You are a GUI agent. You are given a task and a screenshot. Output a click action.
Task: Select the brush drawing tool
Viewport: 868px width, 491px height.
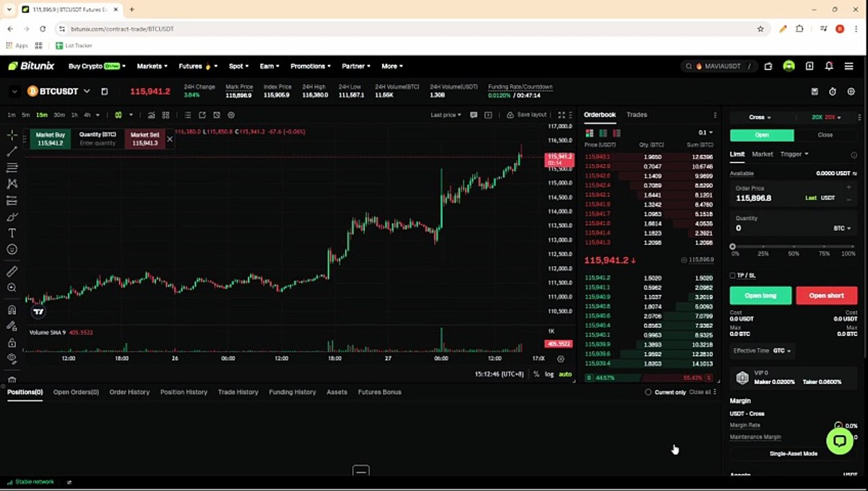point(12,217)
